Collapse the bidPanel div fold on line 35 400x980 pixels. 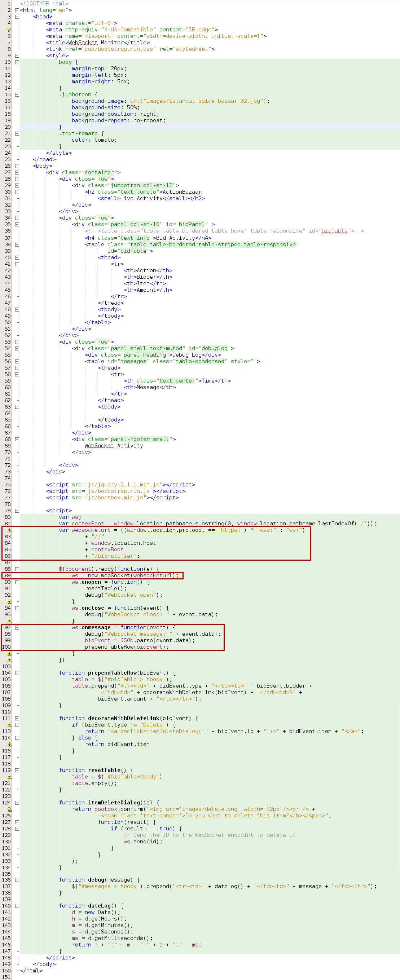pyautogui.click(x=17, y=224)
